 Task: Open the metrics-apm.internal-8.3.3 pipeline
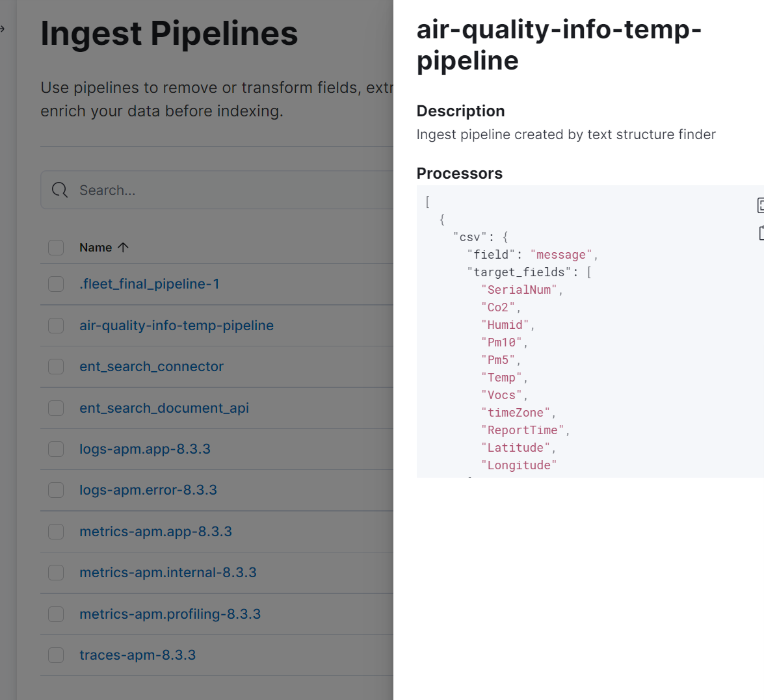pyautogui.click(x=168, y=573)
